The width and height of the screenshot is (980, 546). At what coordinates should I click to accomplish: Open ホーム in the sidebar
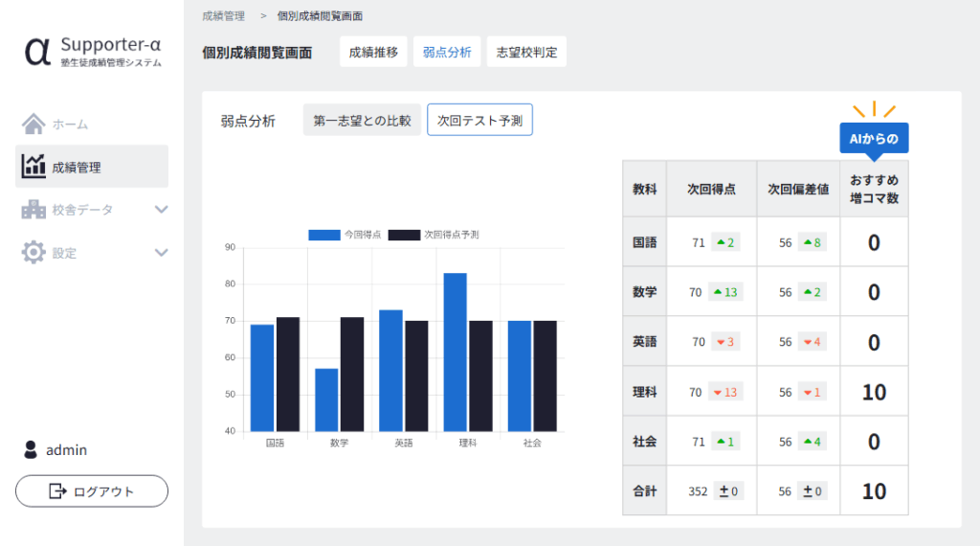(92, 124)
